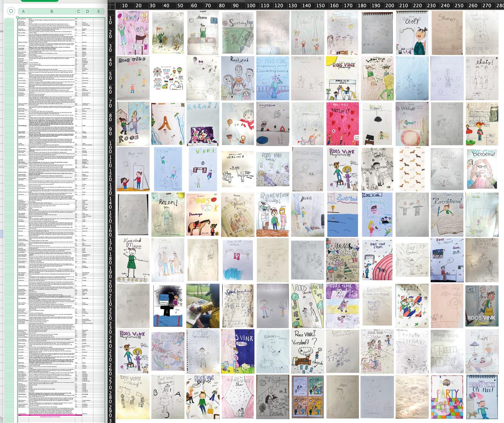Select column A header
The width and height of the screenshot is (504, 423).
click(23, 11)
